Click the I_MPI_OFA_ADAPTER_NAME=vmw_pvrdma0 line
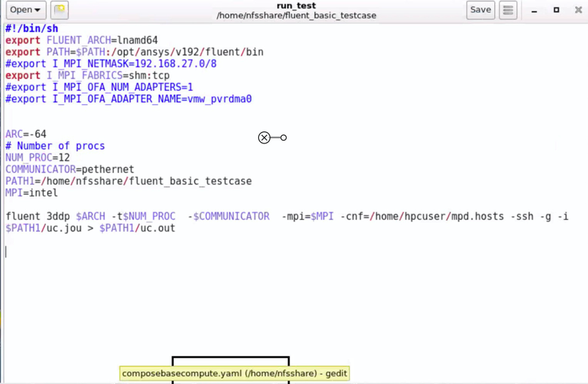This screenshot has width=588, height=384. pyautogui.click(x=128, y=99)
